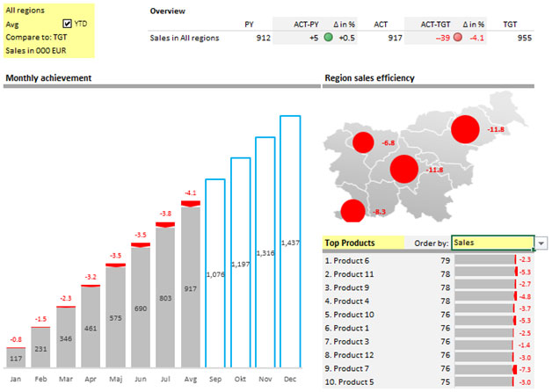
Task: Click the red bubble labeled -6.8
Action: click(363, 142)
